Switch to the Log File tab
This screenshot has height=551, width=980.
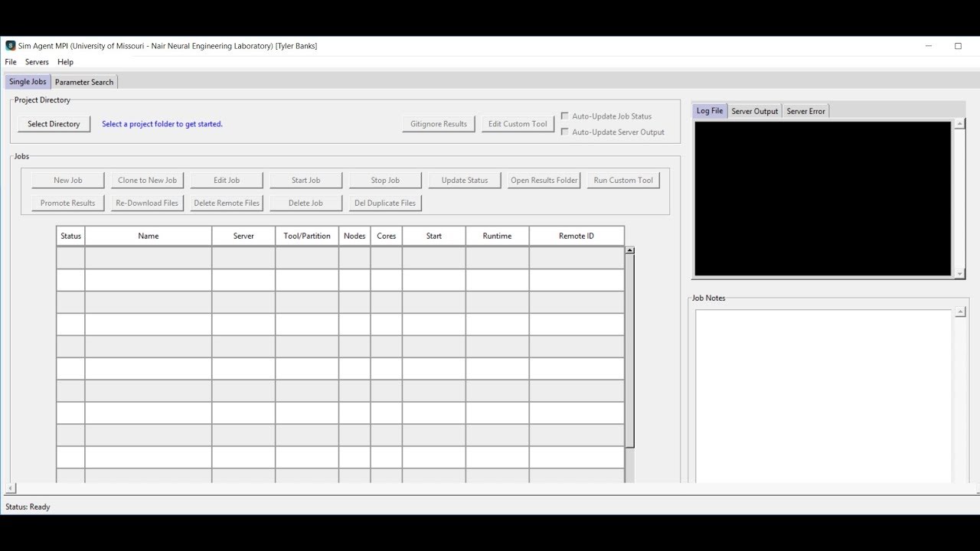tap(710, 111)
